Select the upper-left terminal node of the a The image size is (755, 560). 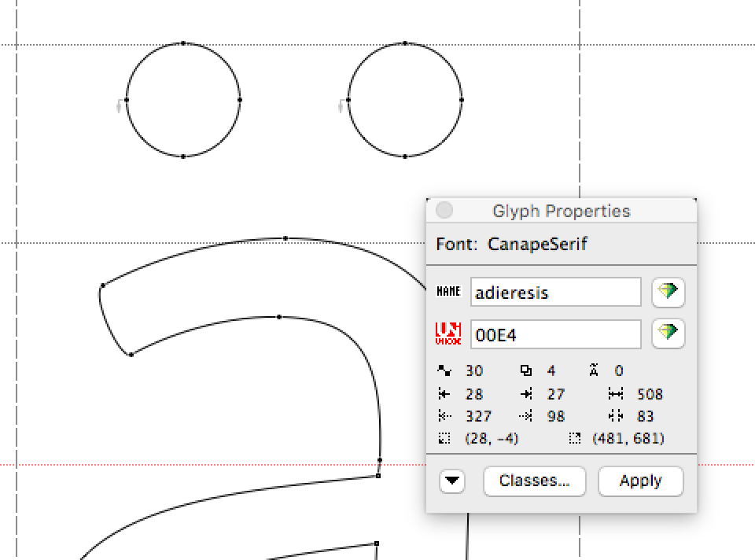(x=102, y=286)
